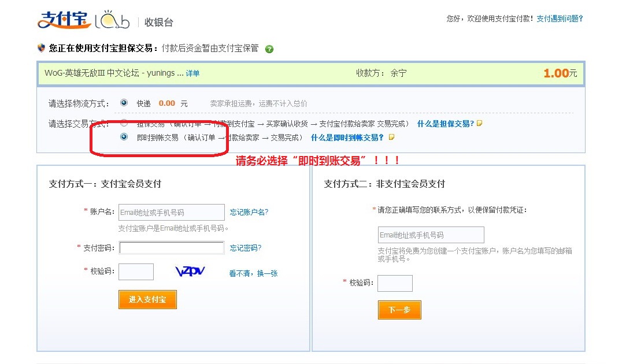626x364 pixels.
Task: Click the 收款方: 余宁 text
Action: pos(381,73)
